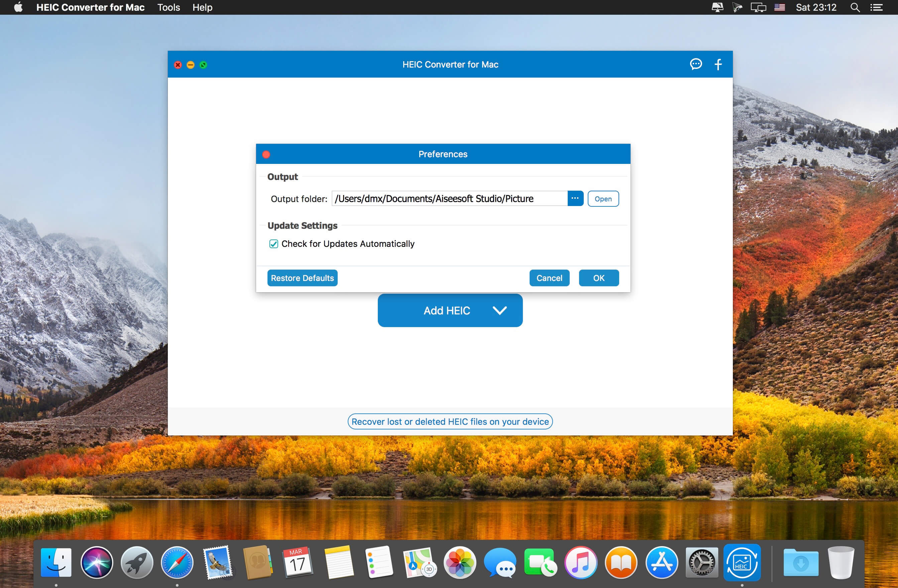Click Restore Defaults button
Screen dimensions: 898x588
coord(302,278)
